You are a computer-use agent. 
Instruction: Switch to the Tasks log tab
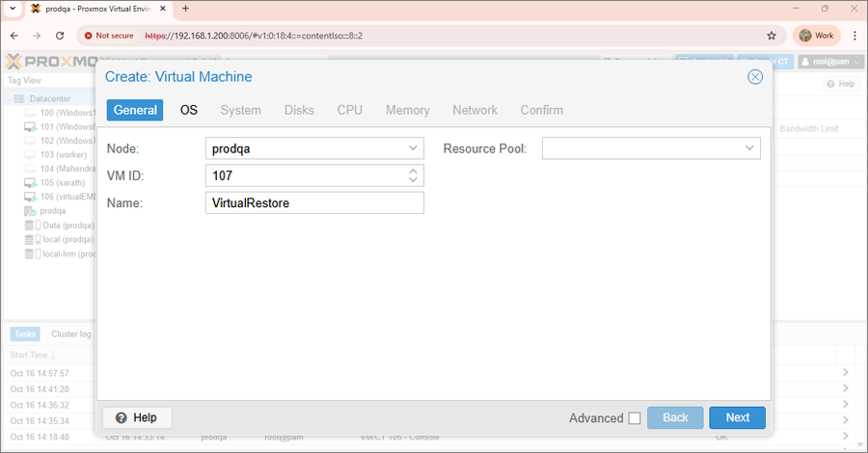coord(25,334)
